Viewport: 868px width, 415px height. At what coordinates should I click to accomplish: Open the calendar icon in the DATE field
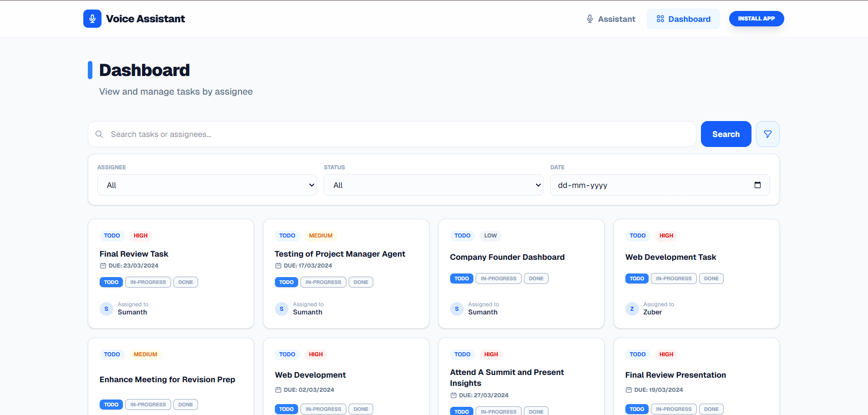757,185
